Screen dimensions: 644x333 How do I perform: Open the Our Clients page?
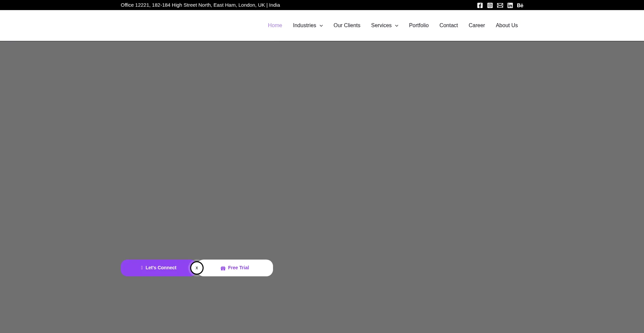click(347, 25)
